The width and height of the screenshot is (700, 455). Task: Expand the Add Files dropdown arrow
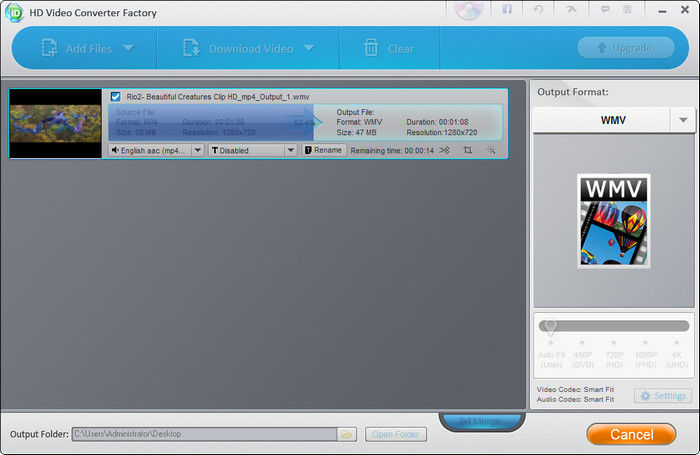coord(129,47)
